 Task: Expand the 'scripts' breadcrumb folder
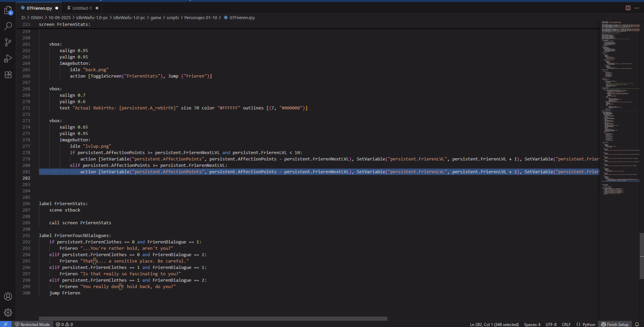point(172,17)
